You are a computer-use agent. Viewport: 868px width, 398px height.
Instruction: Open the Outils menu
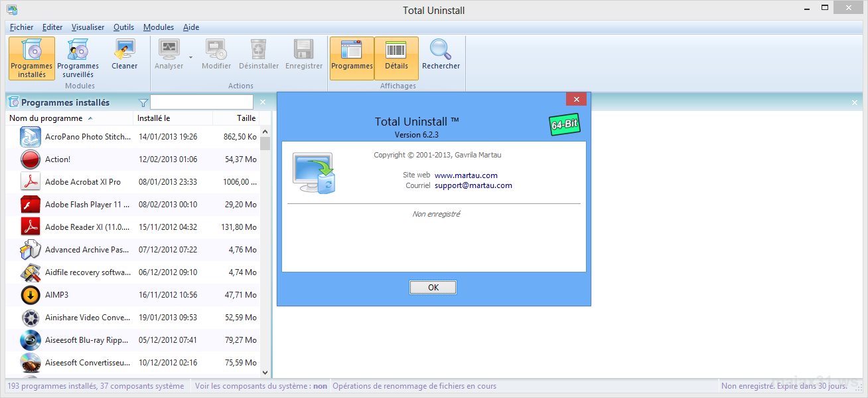pos(124,27)
